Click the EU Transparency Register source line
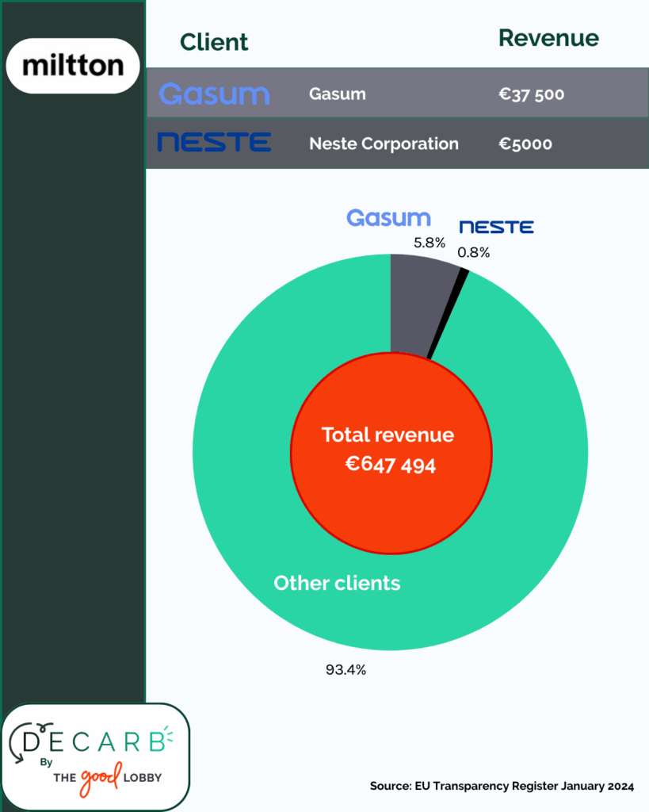Screen dimensions: 649x812 [502, 786]
